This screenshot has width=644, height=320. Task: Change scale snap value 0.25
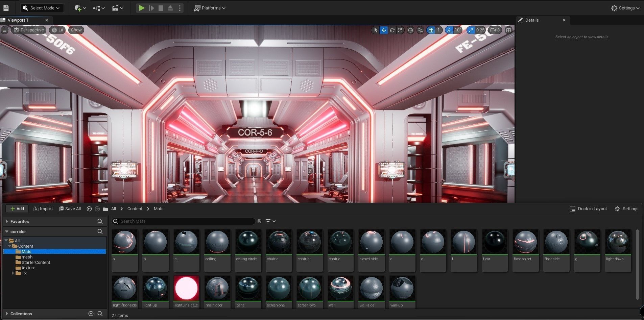click(480, 30)
